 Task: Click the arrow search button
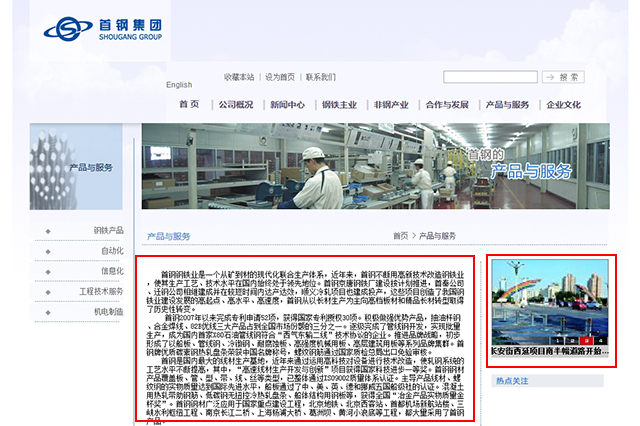click(566, 77)
